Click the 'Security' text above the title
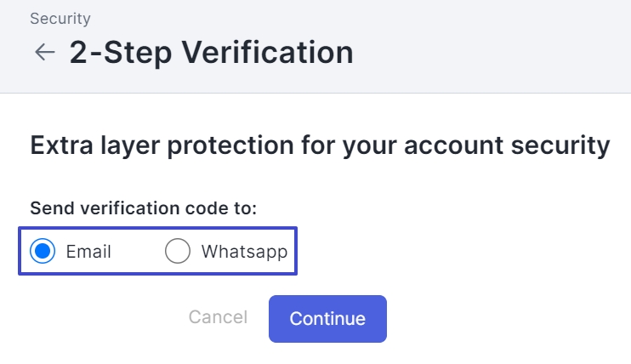This screenshot has height=364, width=631. click(60, 19)
